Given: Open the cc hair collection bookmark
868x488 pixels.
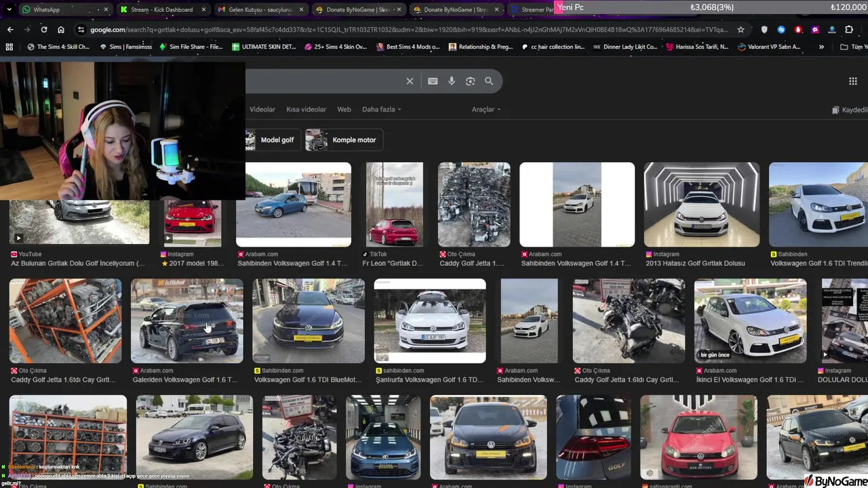Looking at the screenshot, I should 553,47.
